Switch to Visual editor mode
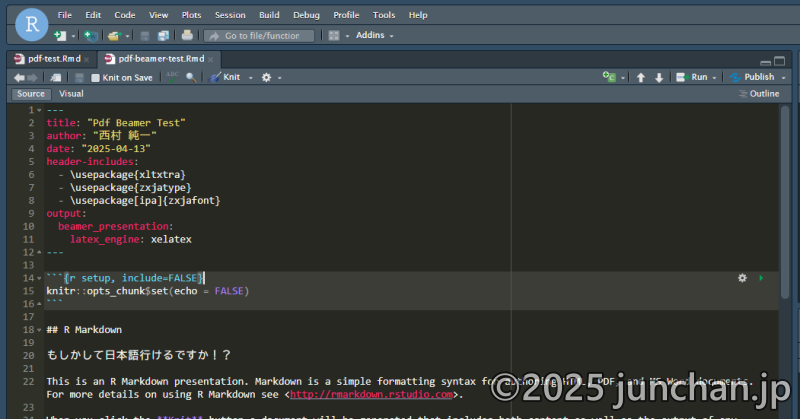 71,94
